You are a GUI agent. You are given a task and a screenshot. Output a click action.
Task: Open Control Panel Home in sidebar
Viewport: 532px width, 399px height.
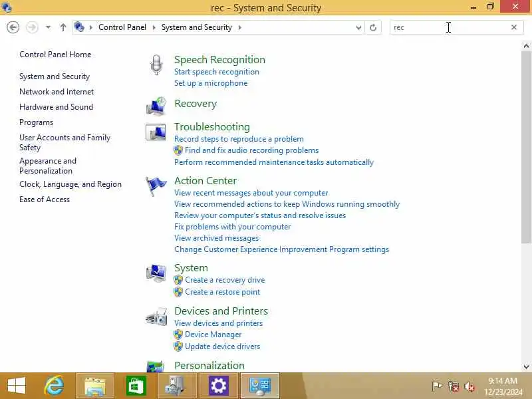(55, 55)
